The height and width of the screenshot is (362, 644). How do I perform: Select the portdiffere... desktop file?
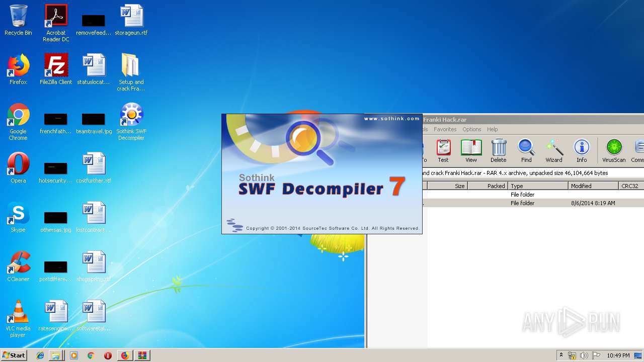[56, 271]
